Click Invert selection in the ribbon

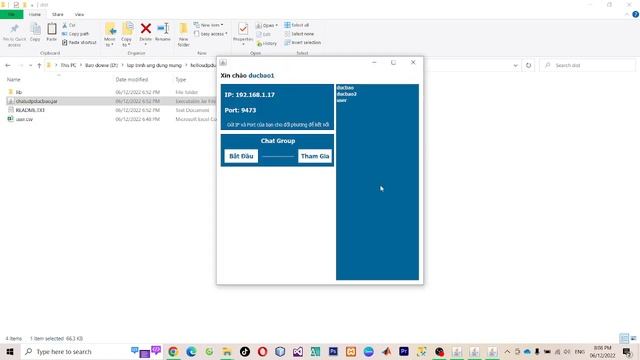pos(302,42)
